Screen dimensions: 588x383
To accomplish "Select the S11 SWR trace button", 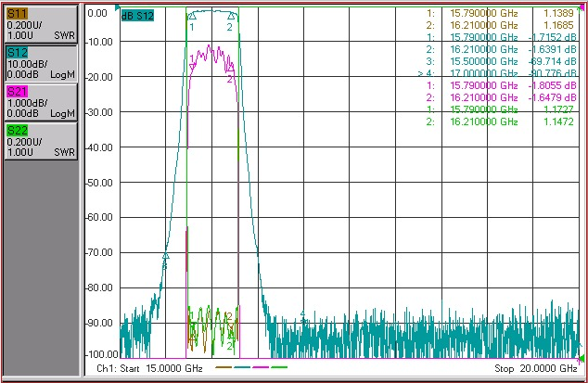I will pos(41,24).
